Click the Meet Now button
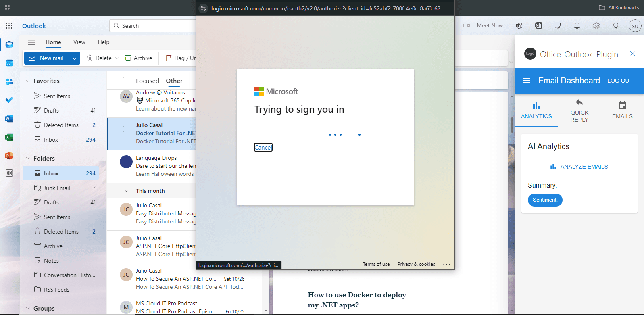This screenshot has height=315, width=644. [x=483, y=26]
